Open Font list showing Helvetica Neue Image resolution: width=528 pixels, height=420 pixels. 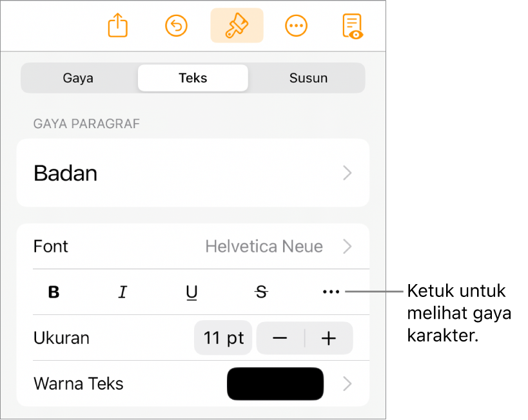tap(193, 246)
